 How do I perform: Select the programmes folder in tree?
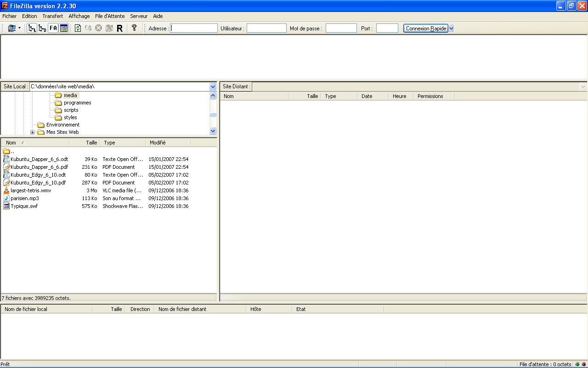[x=77, y=103]
